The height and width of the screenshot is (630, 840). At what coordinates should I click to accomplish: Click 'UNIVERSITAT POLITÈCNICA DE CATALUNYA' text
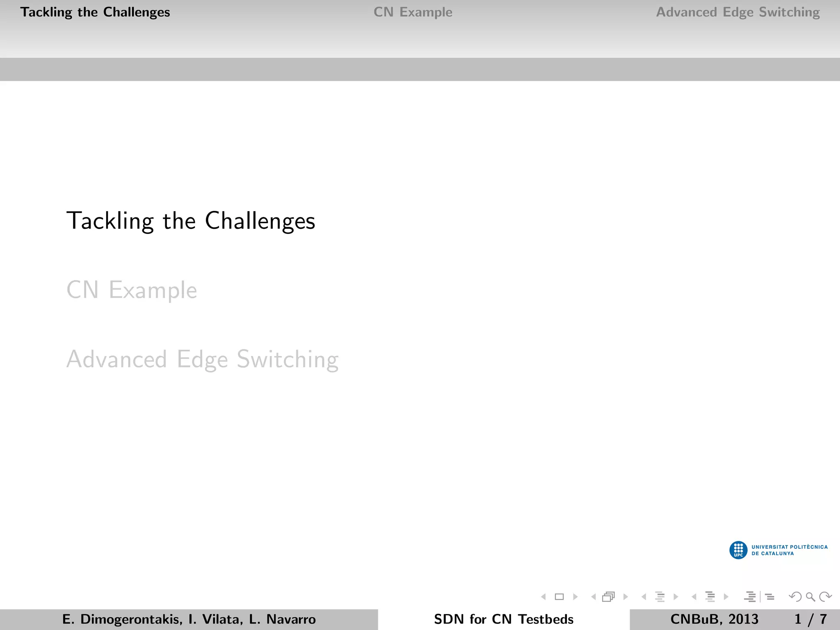[x=790, y=550]
